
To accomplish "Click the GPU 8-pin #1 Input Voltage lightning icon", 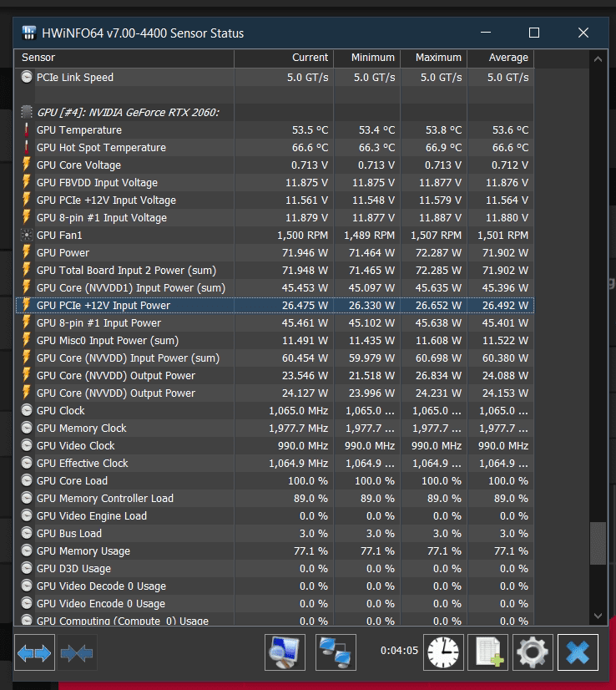I will click(27, 217).
